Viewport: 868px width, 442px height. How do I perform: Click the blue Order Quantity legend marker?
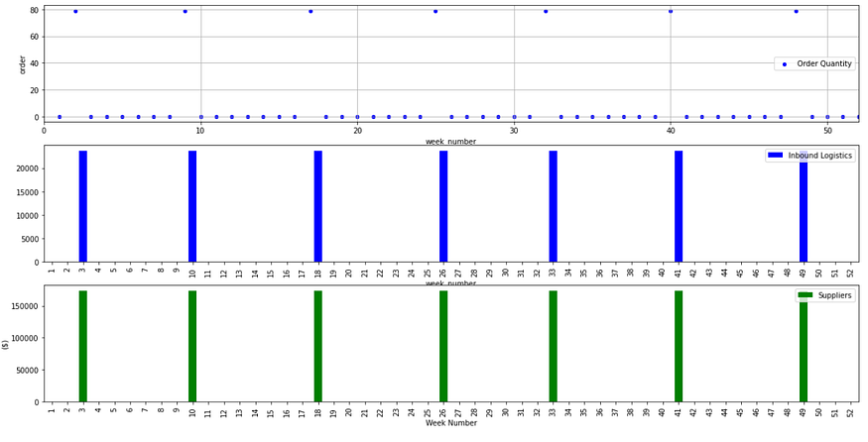coord(784,64)
